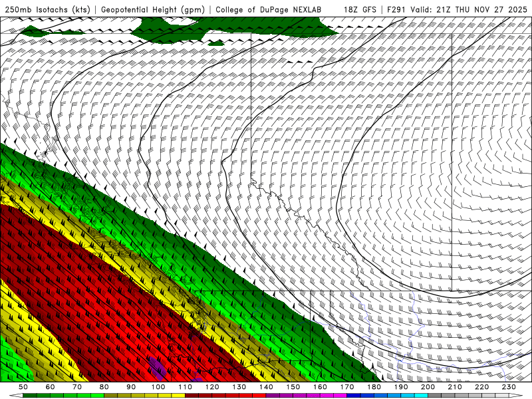Click the legend value 70
Screen dimensions: 532x399
[x=77, y=387]
